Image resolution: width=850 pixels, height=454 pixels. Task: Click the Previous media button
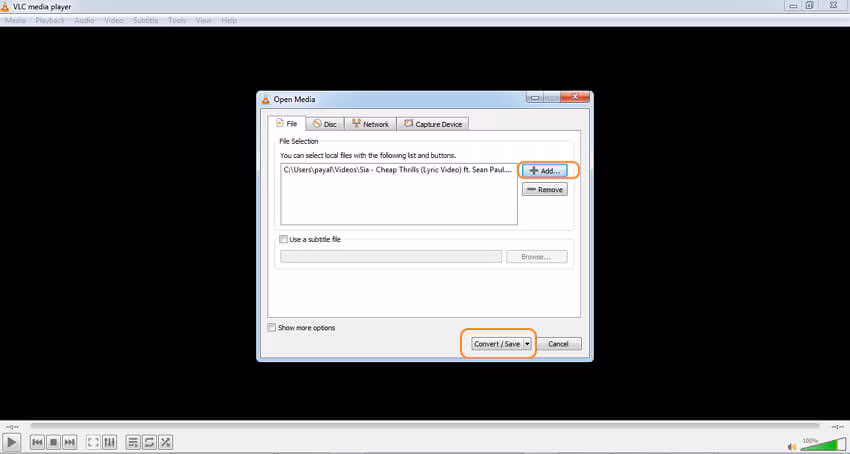click(37, 442)
